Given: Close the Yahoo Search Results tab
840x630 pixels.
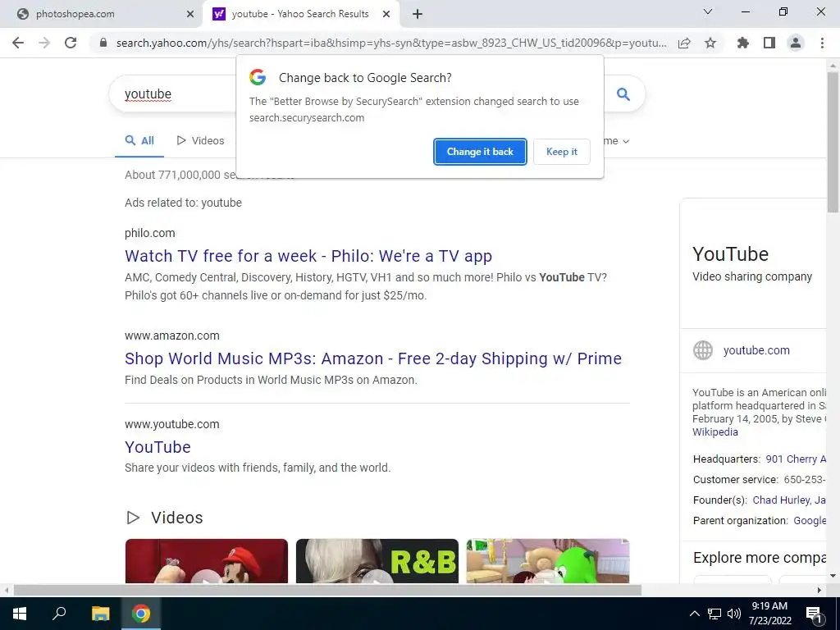Looking at the screenshot, I should pyautogui.click(x=386, y=15).
